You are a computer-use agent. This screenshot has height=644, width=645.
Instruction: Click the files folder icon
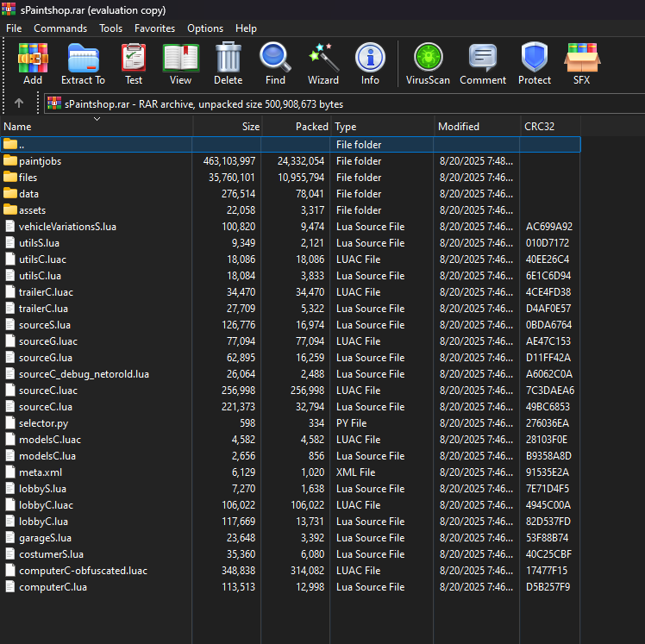9,177
